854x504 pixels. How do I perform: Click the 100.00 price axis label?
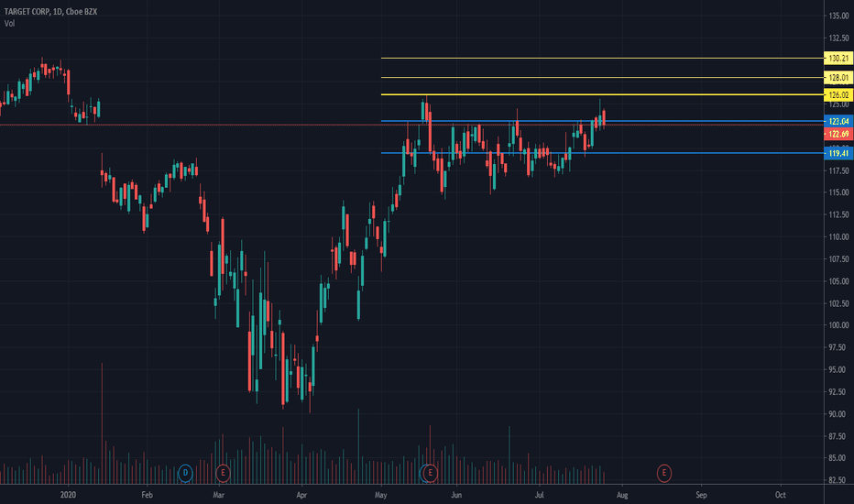click(838, 325)
